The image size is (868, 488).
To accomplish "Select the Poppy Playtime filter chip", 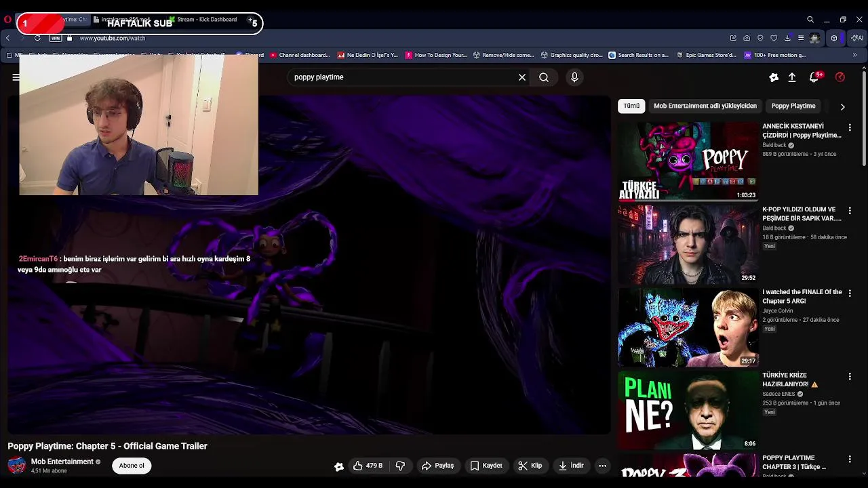I will coord(793,106).
